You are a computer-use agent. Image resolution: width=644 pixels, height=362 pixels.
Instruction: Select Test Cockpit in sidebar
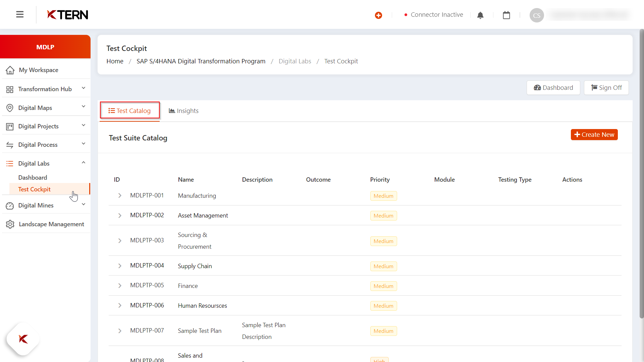click(34, 189)
